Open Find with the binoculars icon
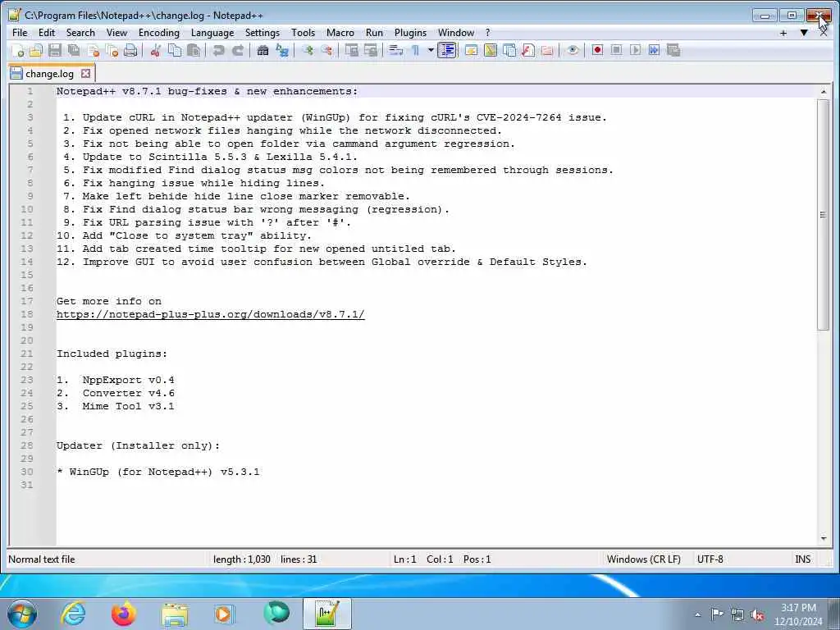 tap(262, 50)
